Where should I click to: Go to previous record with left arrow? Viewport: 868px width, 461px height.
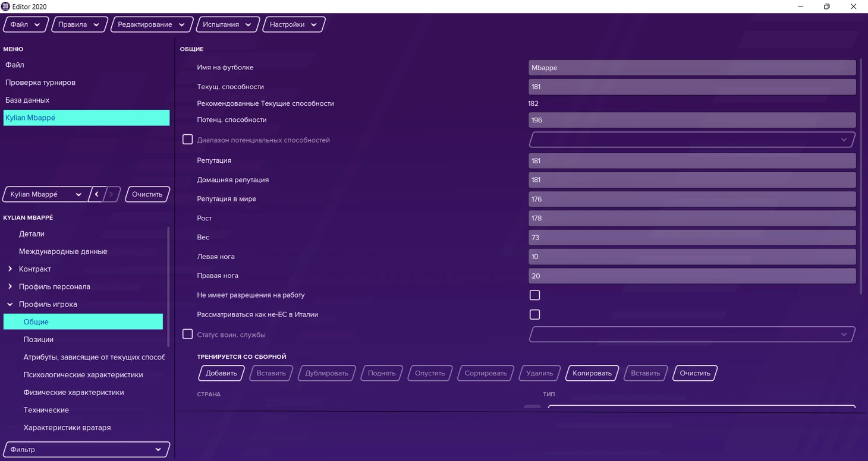click(96, 194)
